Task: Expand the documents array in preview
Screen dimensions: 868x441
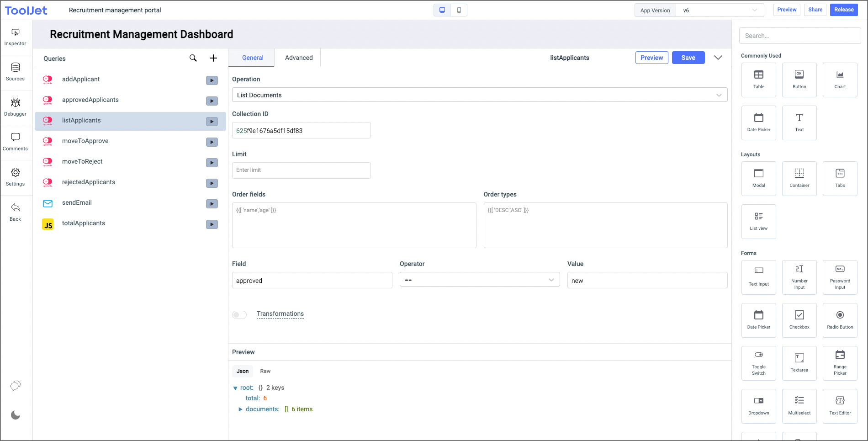Action: (x=240, y=409)
